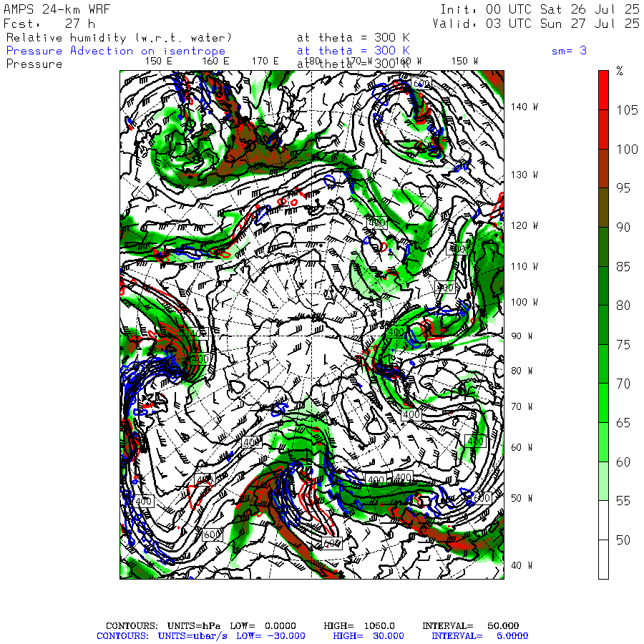This screenshot has height=644, width=644.
Task: Select the blue "INTERVAL= 5.0000" legend value
Action: click(479, 636)
